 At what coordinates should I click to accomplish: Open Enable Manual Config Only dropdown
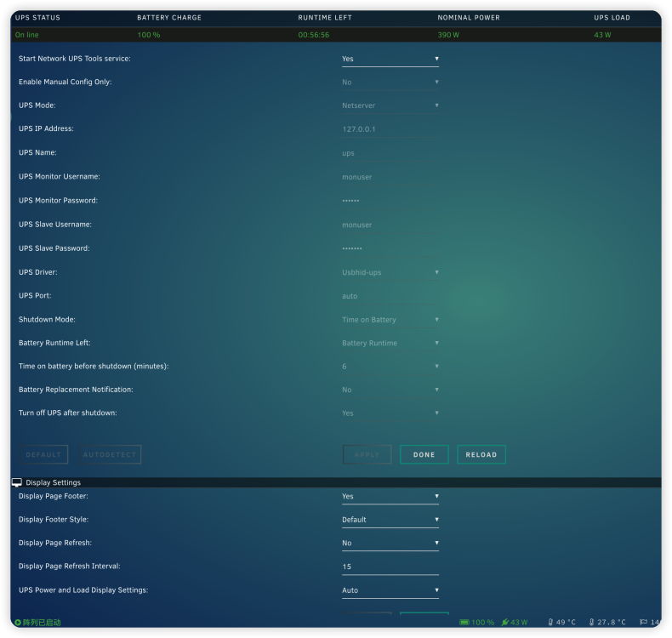click(390, 83)
